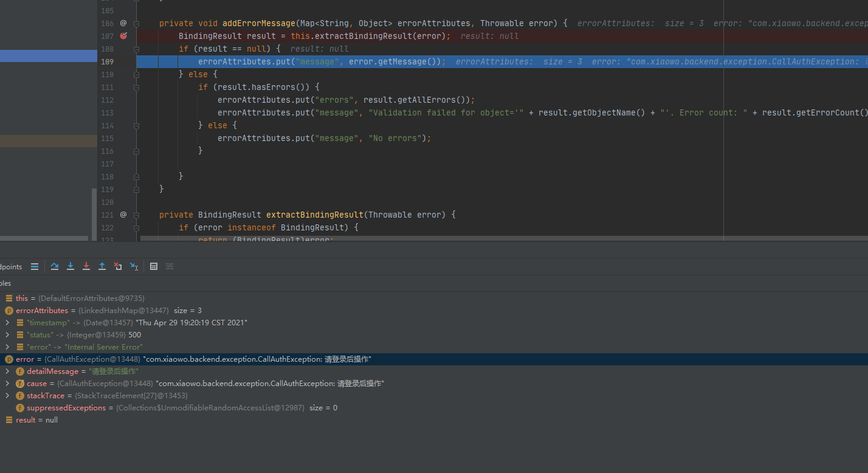Click the Drop Frame icon

tap(118, 266)
